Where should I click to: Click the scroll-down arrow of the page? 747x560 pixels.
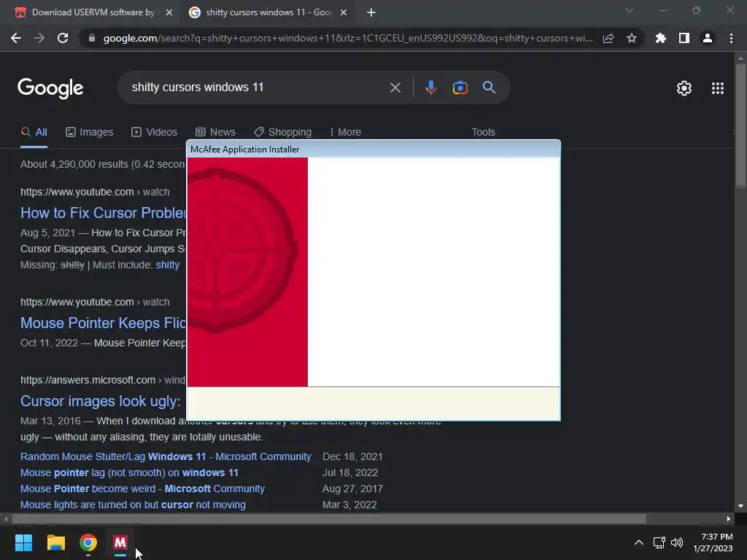click(x=740, y=506)
